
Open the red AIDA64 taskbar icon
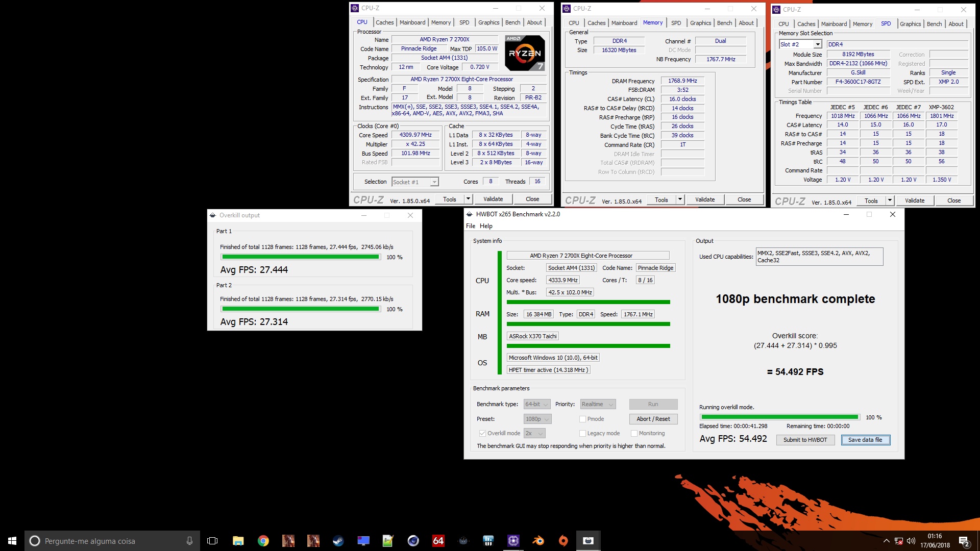tap(438, 541)
